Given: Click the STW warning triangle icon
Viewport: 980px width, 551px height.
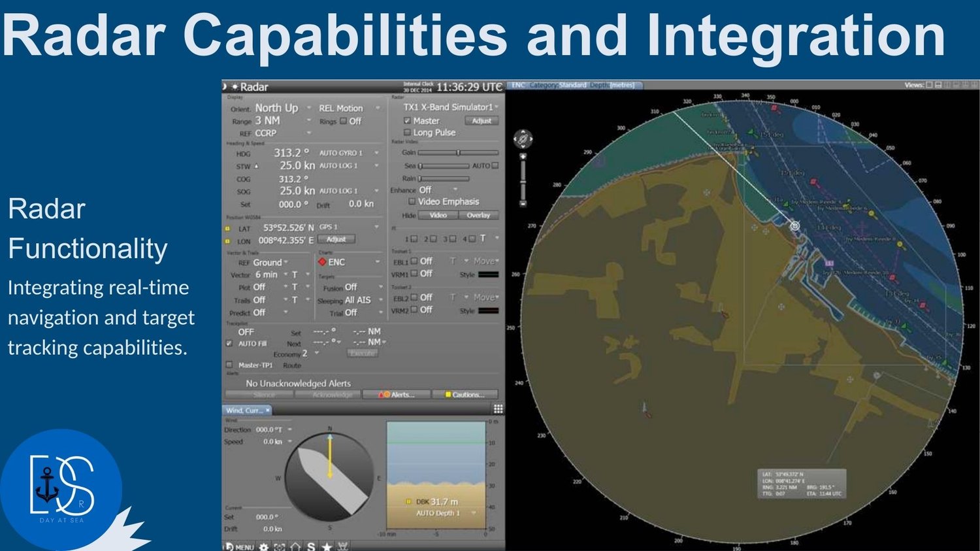Looking at the screenshot, I should [x=256, y=166].
